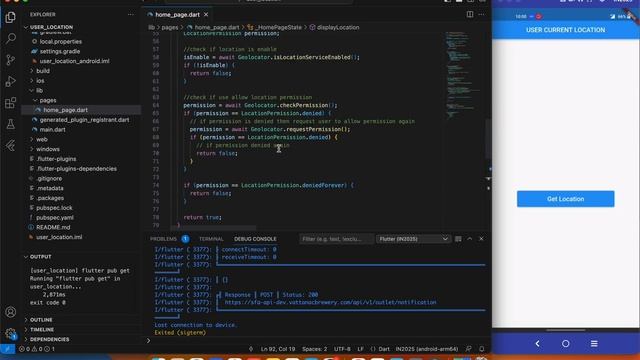Close the home_page.dart tab
Image resolution: width=640 pixels, height=360 pixels.
pos(206,15)
